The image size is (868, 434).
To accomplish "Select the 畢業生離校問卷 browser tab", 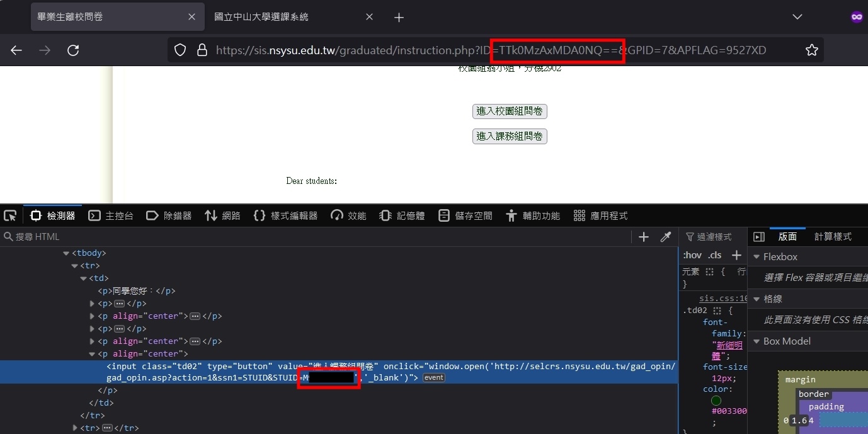I will (x=117, y=17).
